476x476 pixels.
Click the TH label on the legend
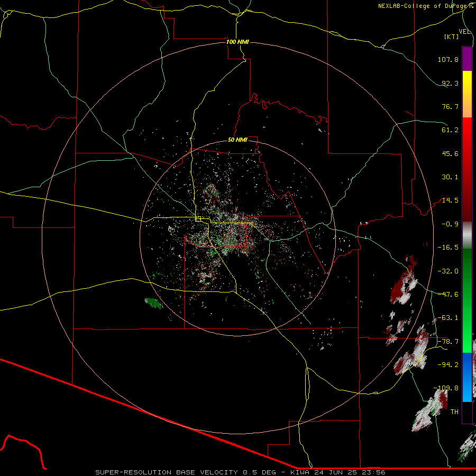point(454,412)
